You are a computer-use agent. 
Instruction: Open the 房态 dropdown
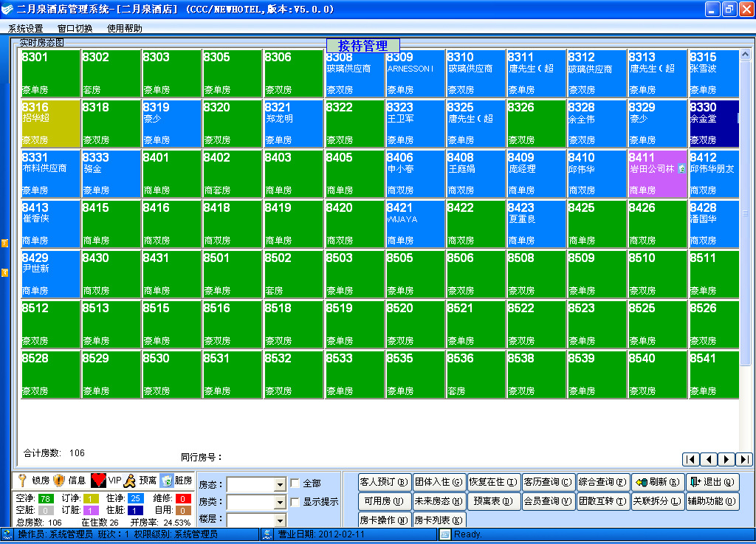point(280,485)
